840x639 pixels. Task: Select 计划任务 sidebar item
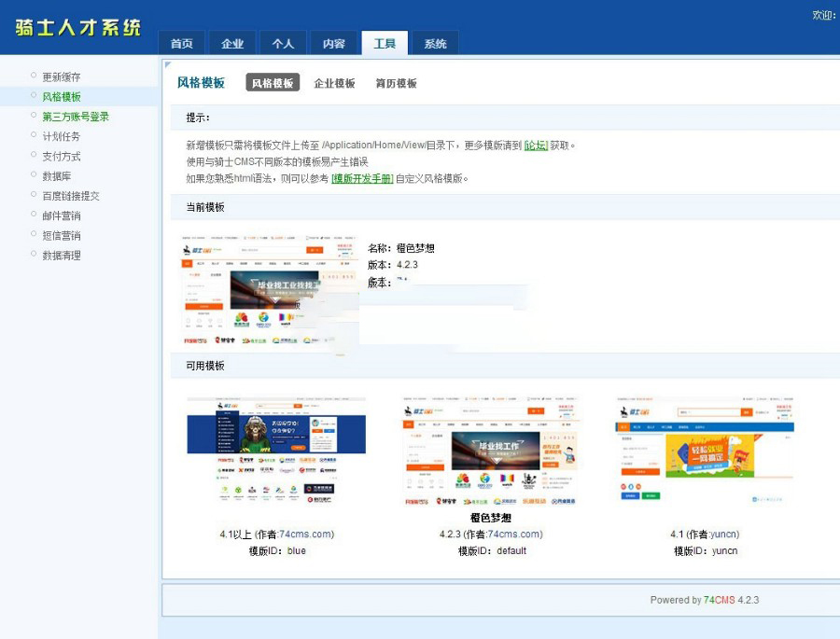pyautogui.click(x=62, y=136)
